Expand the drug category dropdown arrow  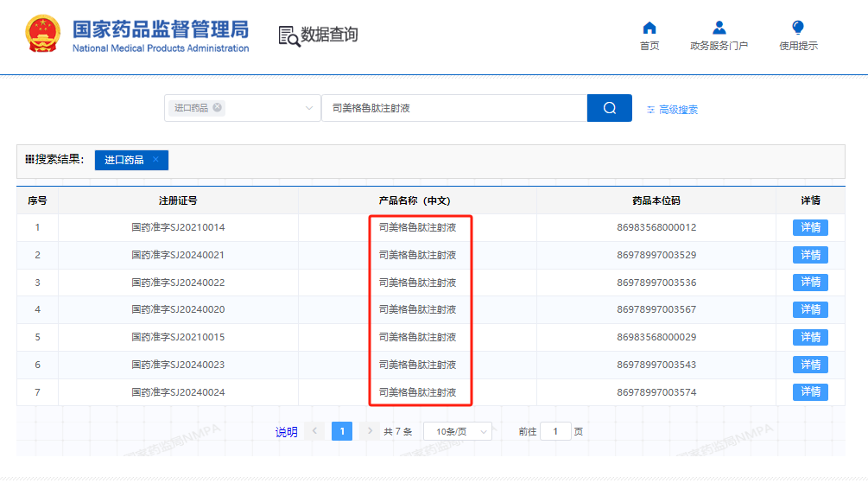309,108
